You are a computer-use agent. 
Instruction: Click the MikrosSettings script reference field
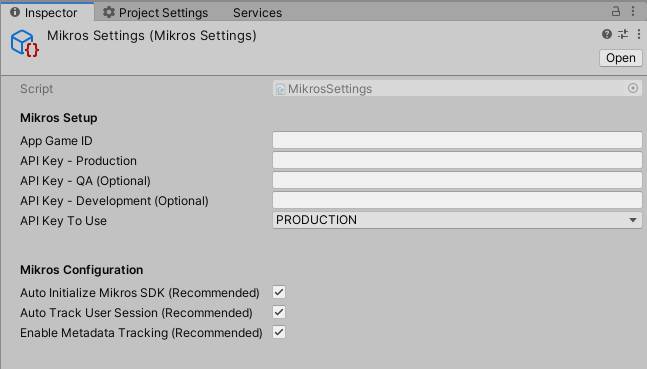click(457, 88)
